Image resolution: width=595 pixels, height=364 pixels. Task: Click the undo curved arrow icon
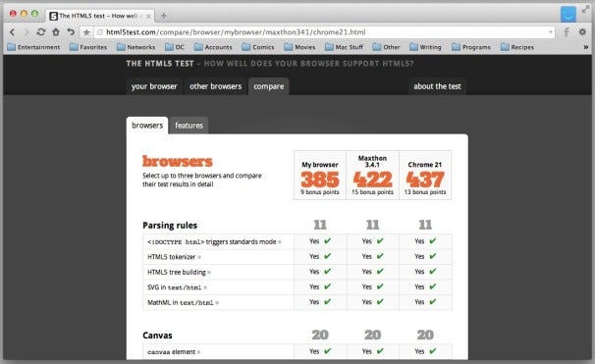(71, 31)
